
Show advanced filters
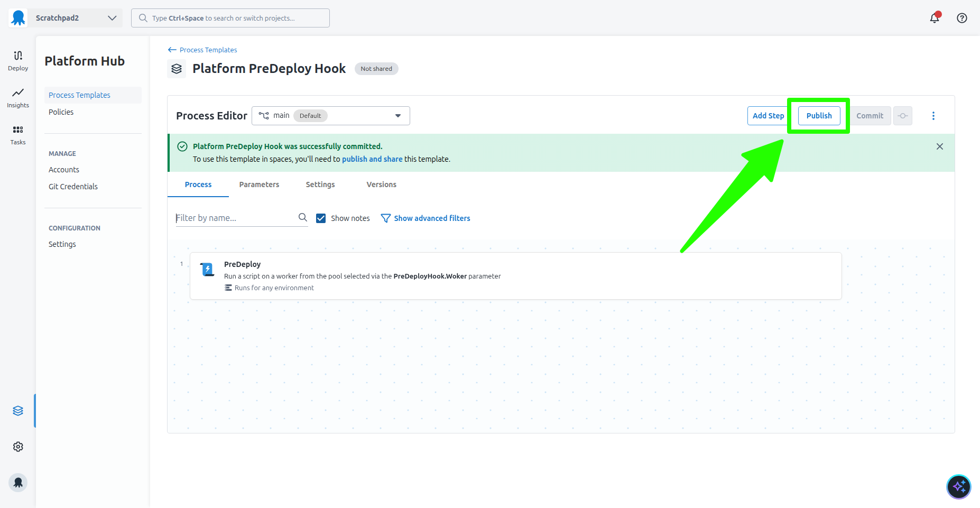[x=426, y=218]
